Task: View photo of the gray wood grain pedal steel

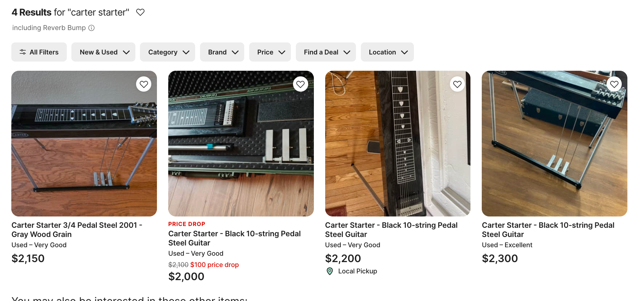Action: pyautogui.click(x=84, y=149)
